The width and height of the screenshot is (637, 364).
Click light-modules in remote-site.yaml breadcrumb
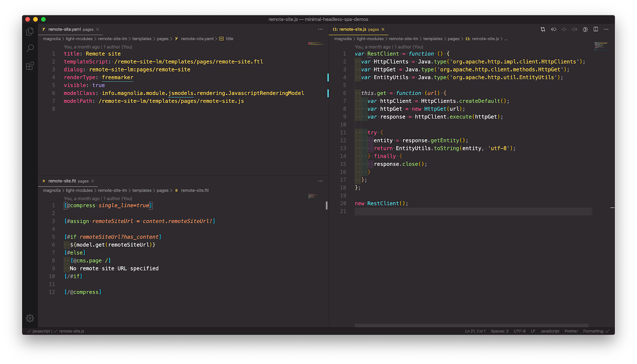79,39
